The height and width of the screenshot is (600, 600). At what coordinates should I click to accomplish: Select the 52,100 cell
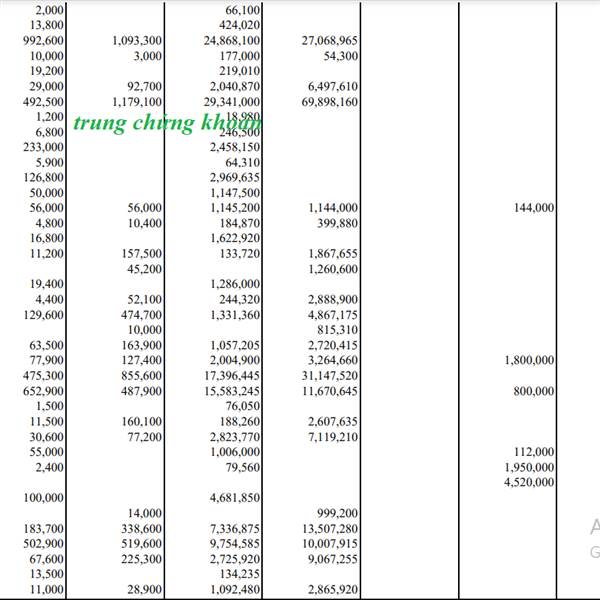pos(145,299)
